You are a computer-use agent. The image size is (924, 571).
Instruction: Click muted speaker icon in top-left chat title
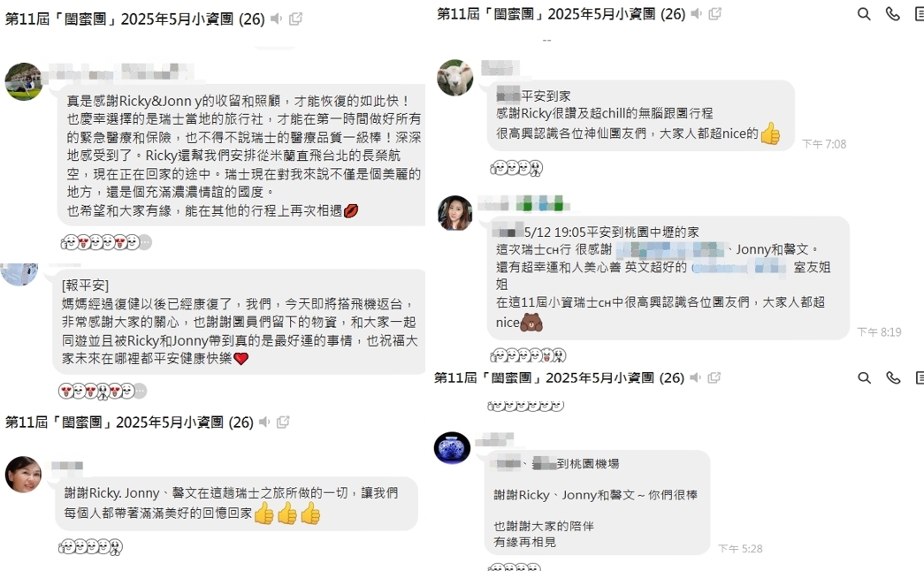(x=277, y=19)
